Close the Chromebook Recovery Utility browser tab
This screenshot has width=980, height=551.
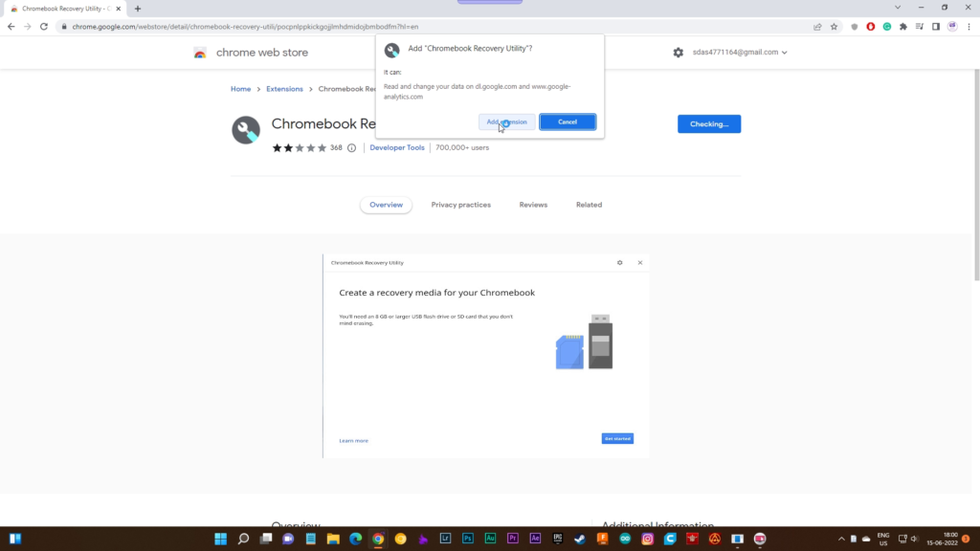pos(118,9)
